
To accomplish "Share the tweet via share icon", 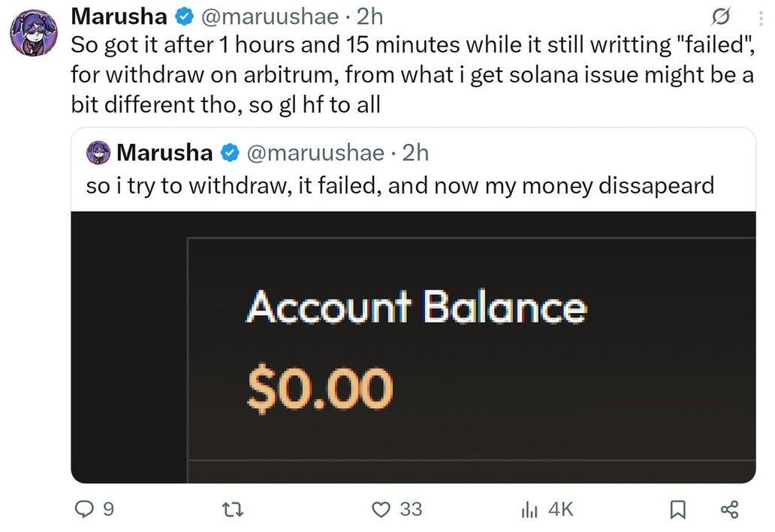I will pos(729,509).
